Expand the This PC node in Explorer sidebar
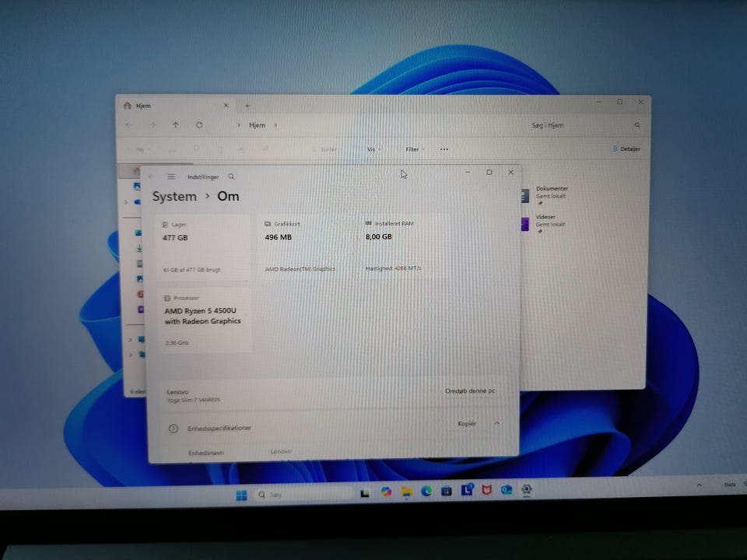Screen dimensions: 747x560 coord(130,340)
